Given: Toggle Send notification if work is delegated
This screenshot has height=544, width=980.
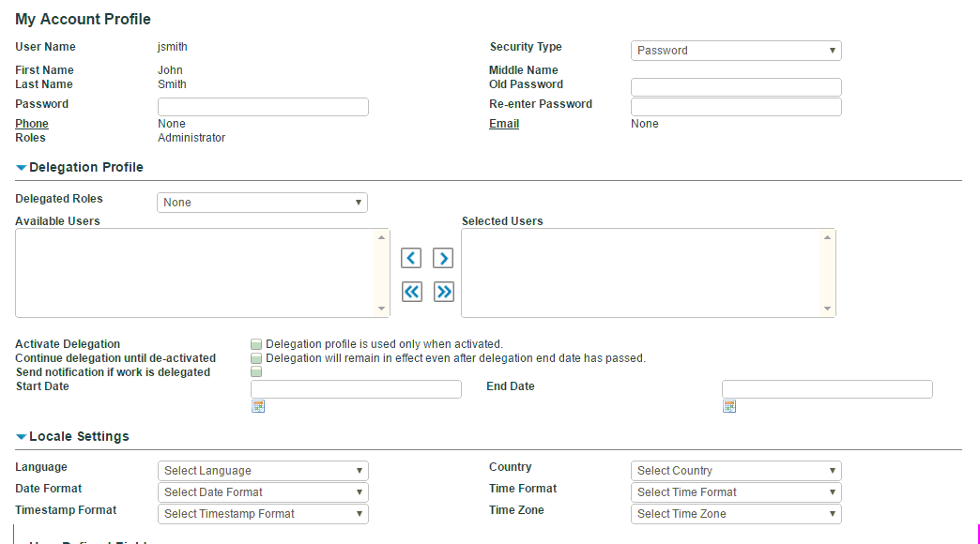Looking at the screenshot, I should click(x=256, y=372).
